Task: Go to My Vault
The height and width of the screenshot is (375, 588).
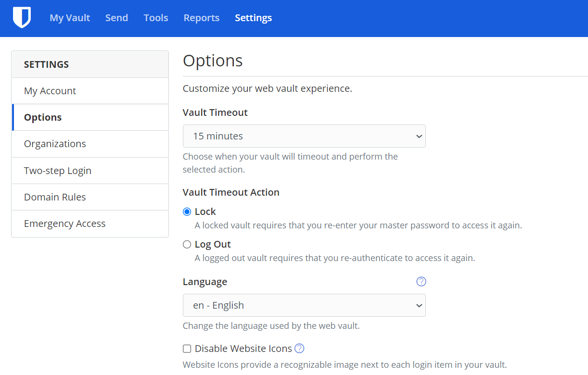Action: [70, 18]
